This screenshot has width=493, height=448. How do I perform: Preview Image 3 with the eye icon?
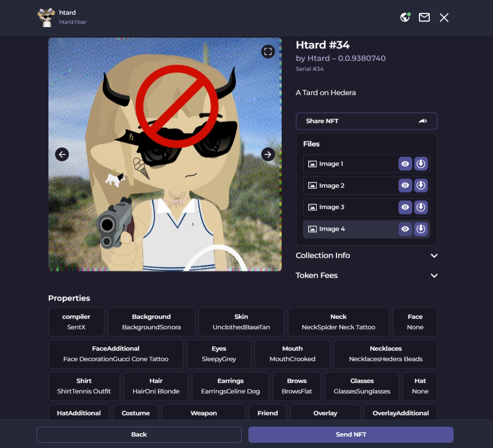[x=405, y=207]
